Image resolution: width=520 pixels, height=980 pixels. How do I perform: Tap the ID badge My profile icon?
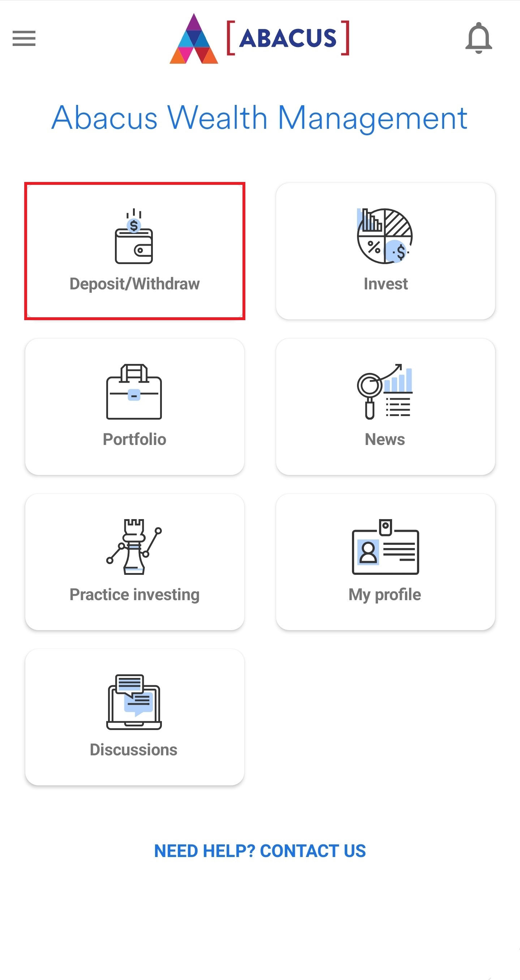385,547
